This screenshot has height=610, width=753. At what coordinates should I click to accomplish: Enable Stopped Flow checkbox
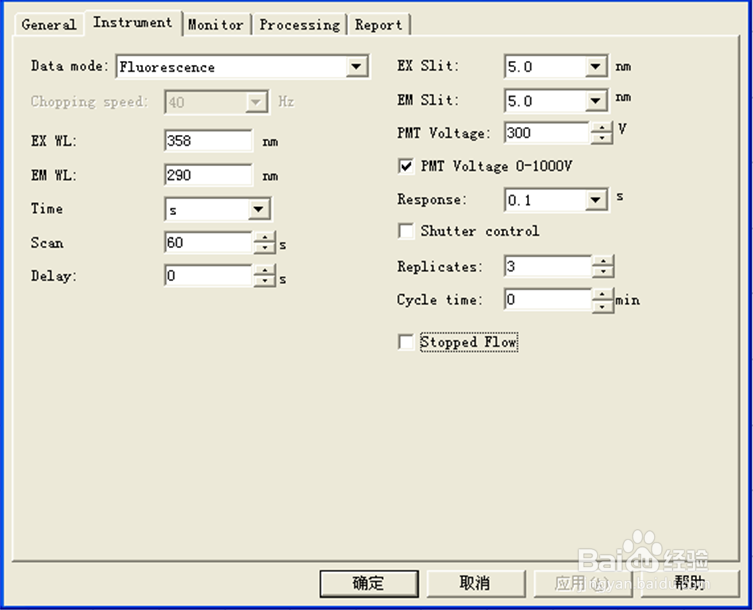[406, 342]
